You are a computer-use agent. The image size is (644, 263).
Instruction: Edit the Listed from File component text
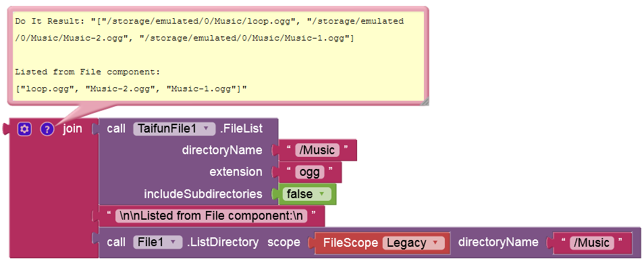pyautogui.click(x=211, y=216)
